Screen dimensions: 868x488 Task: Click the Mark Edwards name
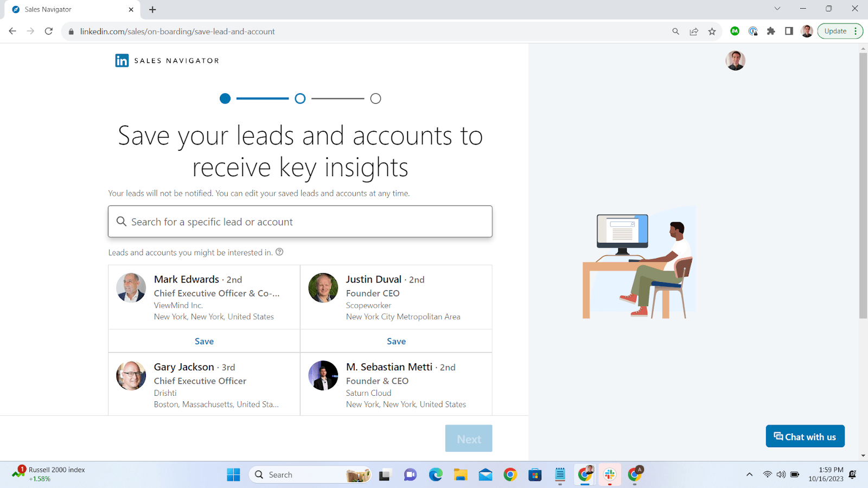tap(187, 279)
